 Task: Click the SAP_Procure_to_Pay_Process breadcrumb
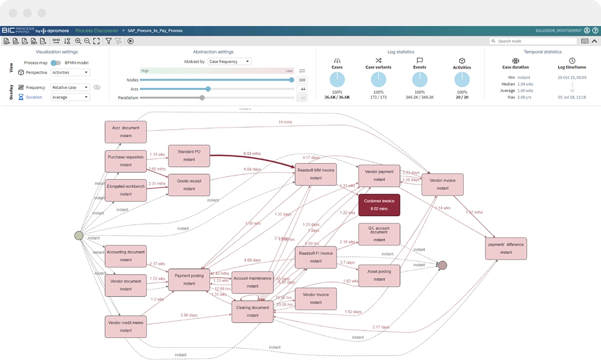pos(155,31)
